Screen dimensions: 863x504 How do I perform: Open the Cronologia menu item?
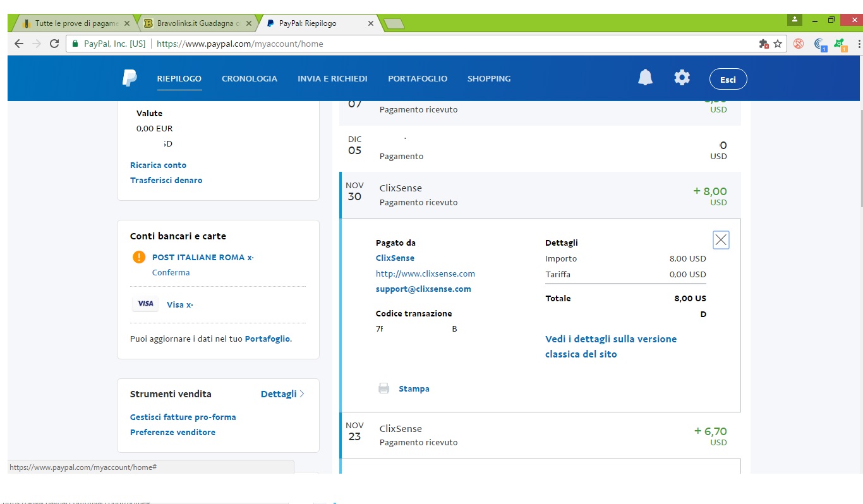(x=250, y=79)
